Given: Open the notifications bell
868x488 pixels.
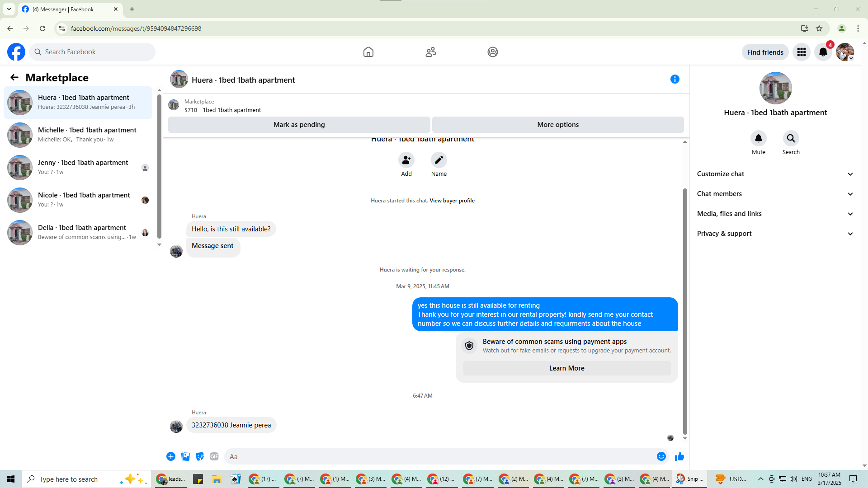Looking at the screenshot, I should (823, 52).
